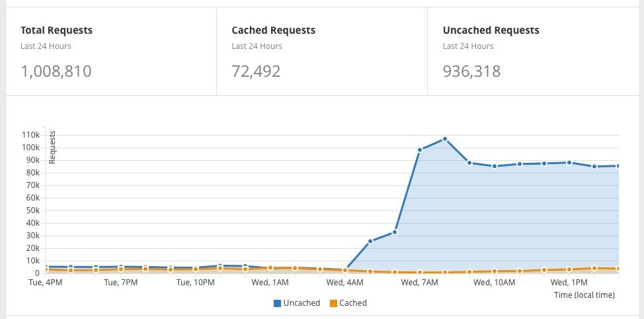Screen dimensions: 644x319
Task: Click the highest Uncached data point on chart
Action: 445,139
